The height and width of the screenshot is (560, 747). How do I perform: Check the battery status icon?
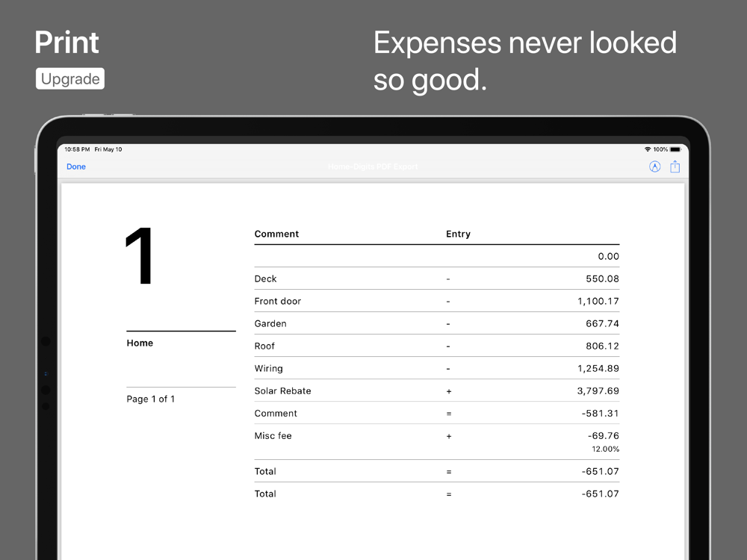tap(675, 149)
